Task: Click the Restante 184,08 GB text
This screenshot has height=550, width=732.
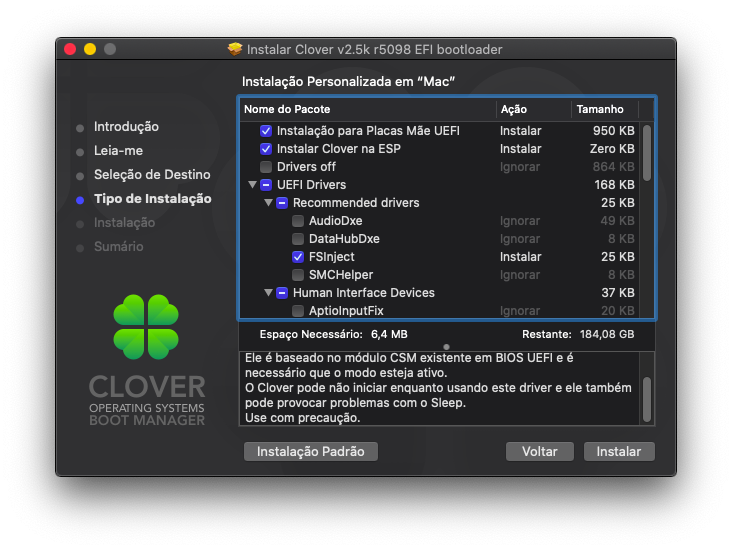Action: pos(578,334)
